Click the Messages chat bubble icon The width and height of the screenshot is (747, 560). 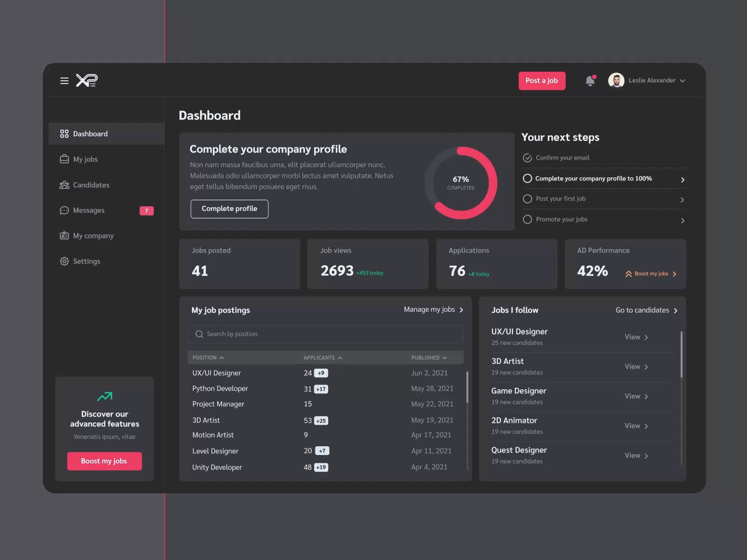tap(64, 210)
